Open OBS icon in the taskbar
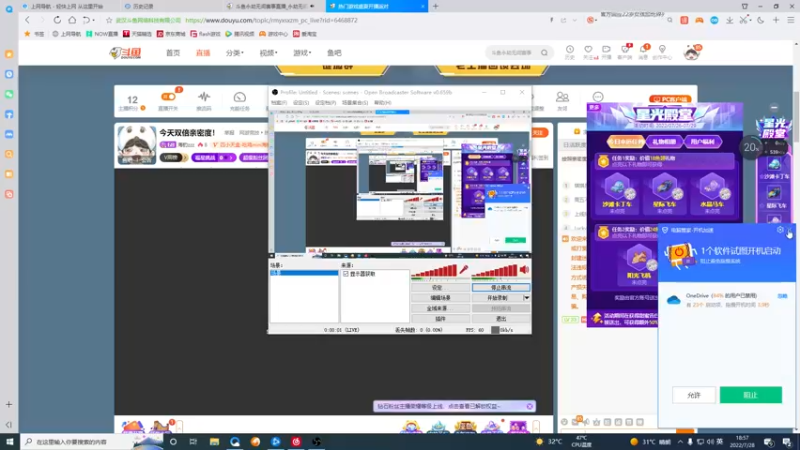 316,442
